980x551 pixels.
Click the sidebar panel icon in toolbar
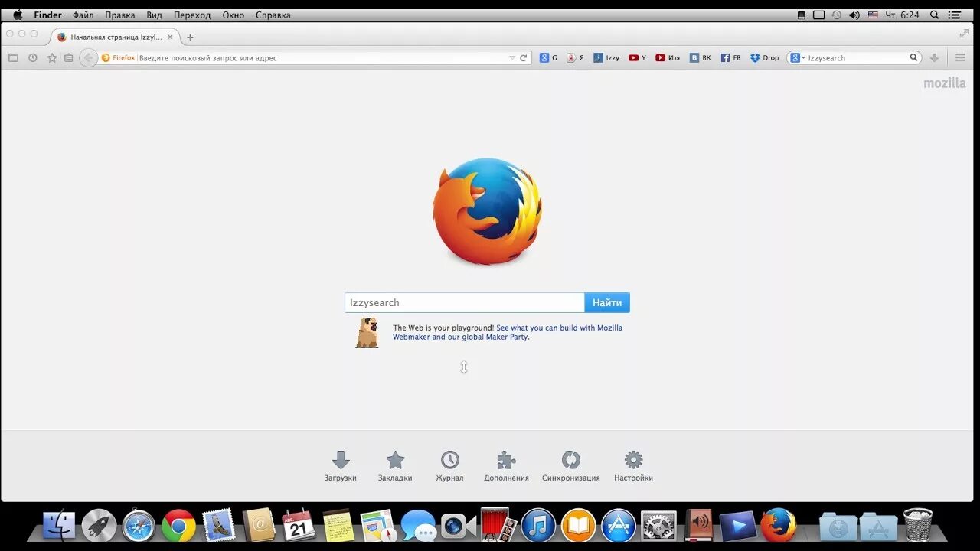[x=13, y=58]
